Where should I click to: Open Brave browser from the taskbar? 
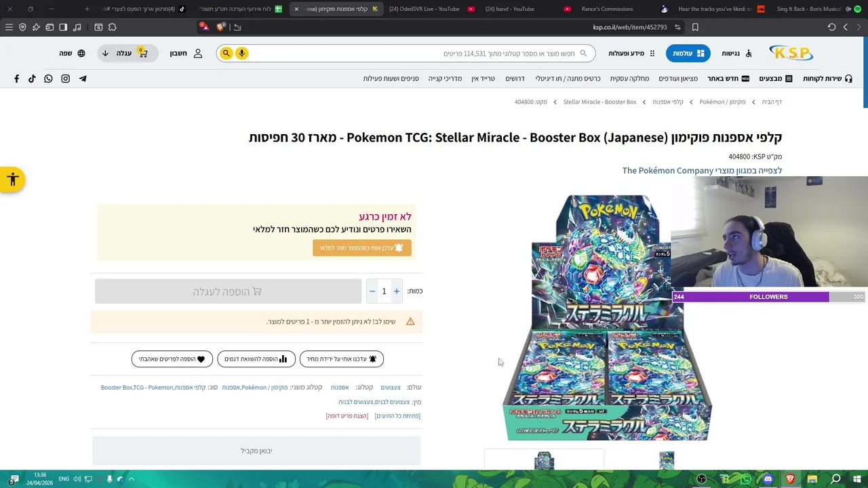coord(790,479)
